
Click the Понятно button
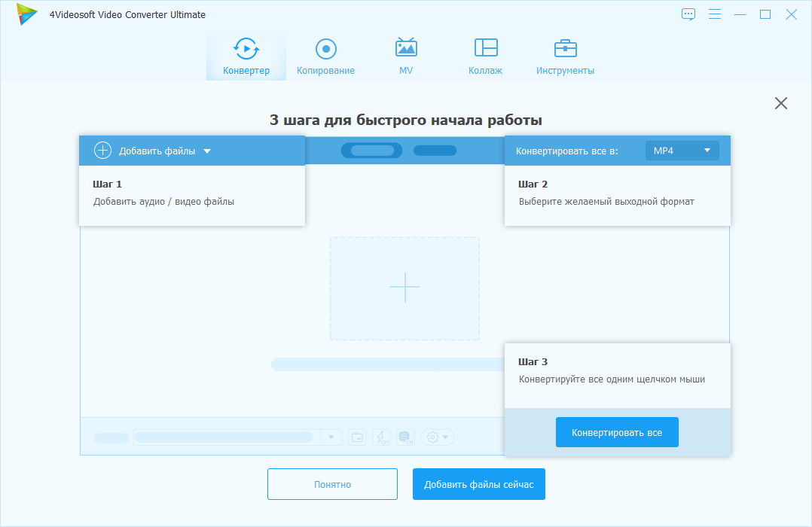[x=332, y=484]
